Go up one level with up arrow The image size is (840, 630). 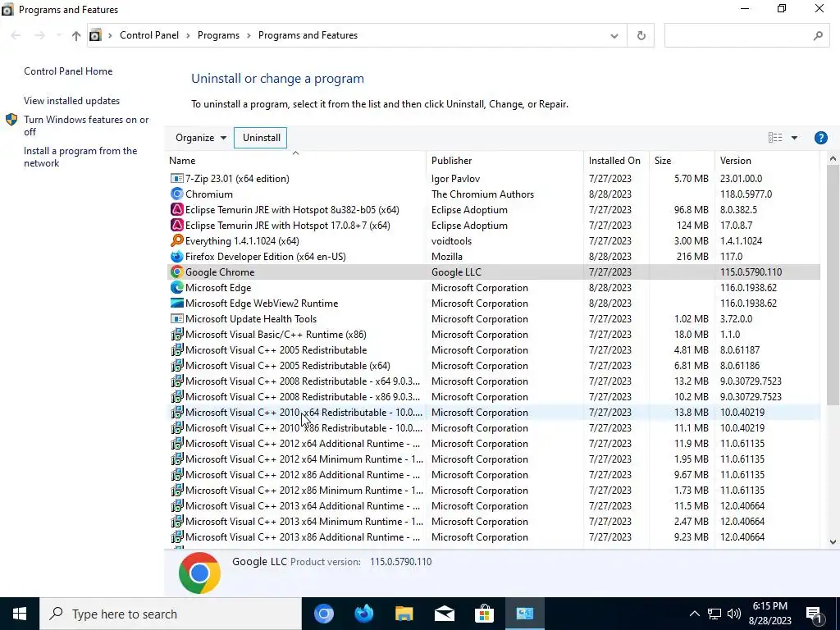(76, 35)
